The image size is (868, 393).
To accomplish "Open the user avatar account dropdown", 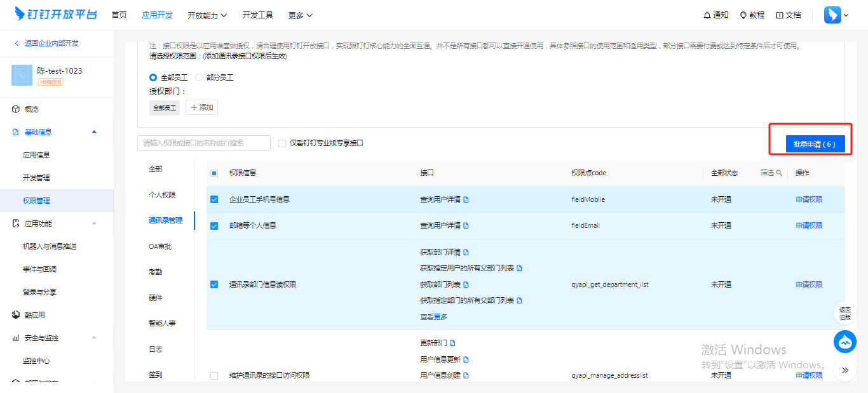I will (x=836, y=15).
